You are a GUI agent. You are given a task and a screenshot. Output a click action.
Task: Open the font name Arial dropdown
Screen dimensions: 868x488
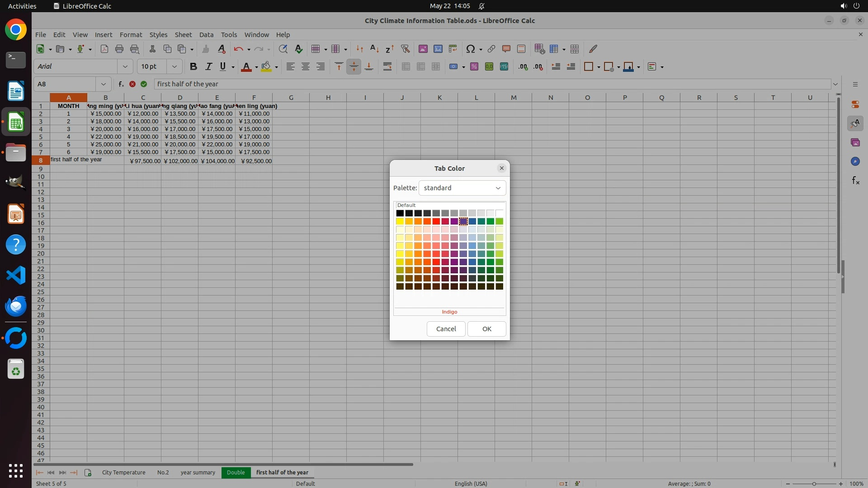click(x=125, y=66)
